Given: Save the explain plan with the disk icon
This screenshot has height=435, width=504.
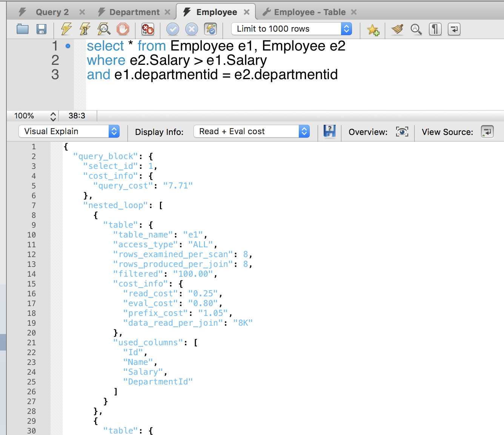Looking at the screenshot, I should (x=329, y=132).
